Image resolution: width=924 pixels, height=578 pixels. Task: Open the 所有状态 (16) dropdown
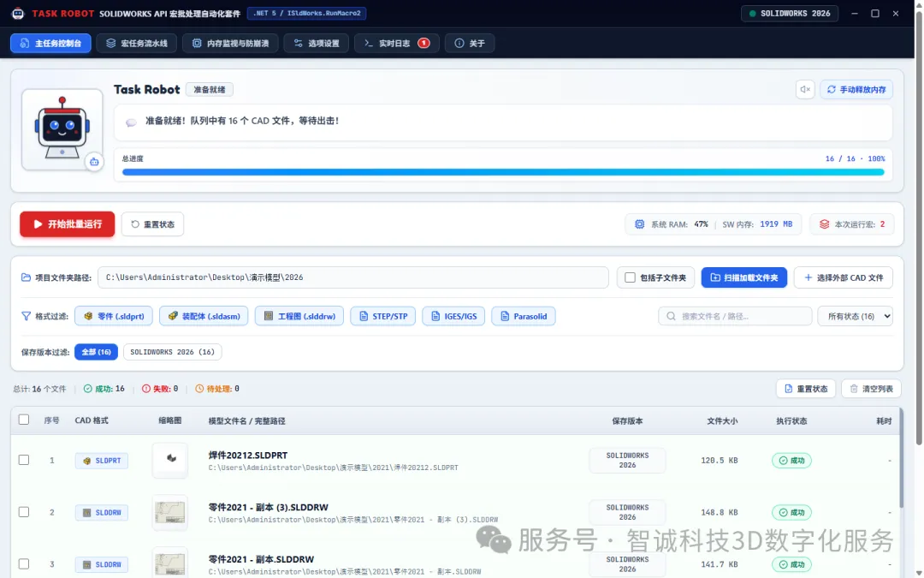(855, 316)
